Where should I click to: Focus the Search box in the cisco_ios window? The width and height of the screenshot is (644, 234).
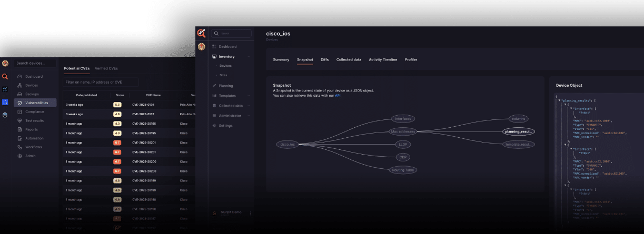pyautogui.click(x=230, y=33)
